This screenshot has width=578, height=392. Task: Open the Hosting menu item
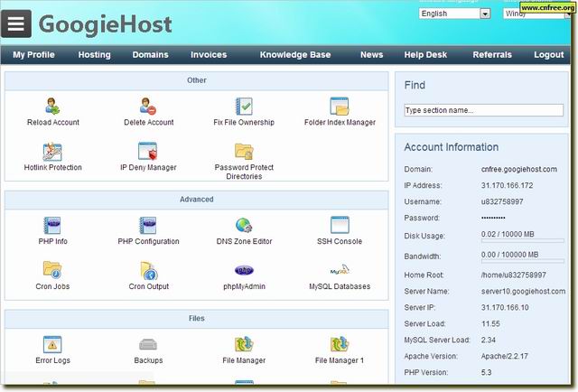[x=94, y=55]
